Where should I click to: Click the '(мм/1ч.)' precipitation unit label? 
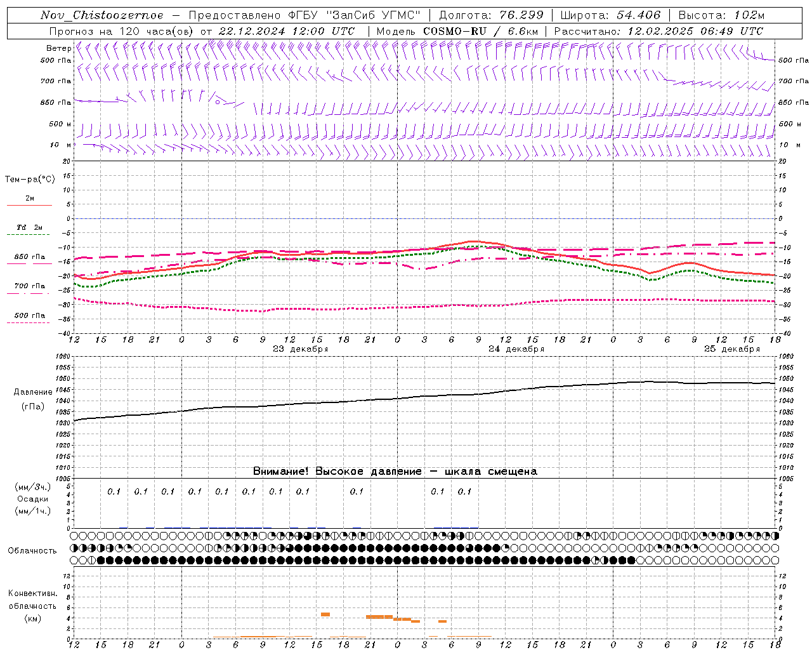[x=33, y=511]
